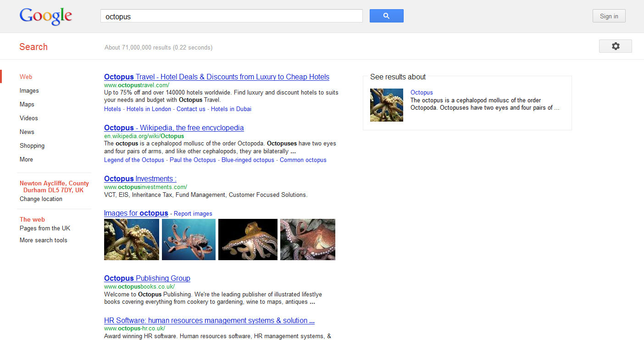
Task: Open Octopus Wikipedia result title
Action: pyautogui.click(x=174, y=128)
